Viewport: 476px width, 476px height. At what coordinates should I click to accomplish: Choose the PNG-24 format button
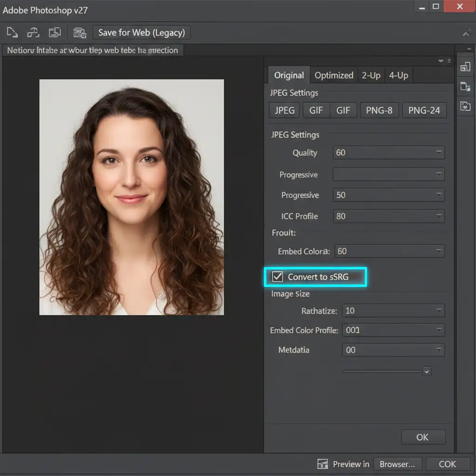coord(424,110)
